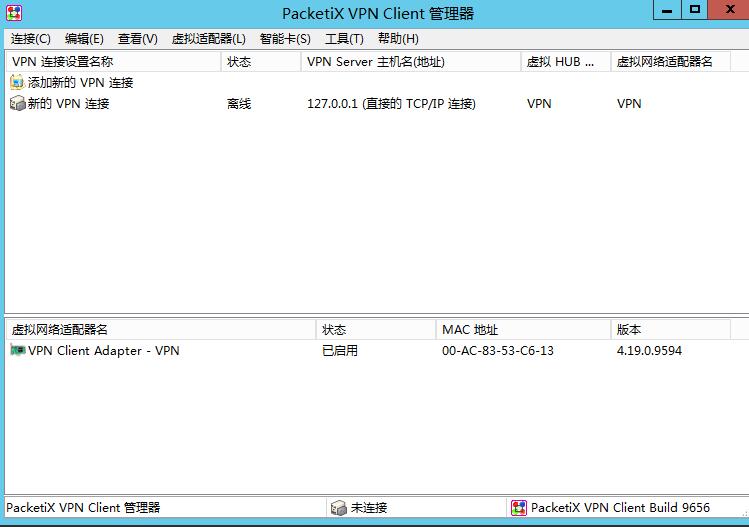749x527 pixels.
Task: Open the 帮助(H) menu
Action: click(398, 39)
